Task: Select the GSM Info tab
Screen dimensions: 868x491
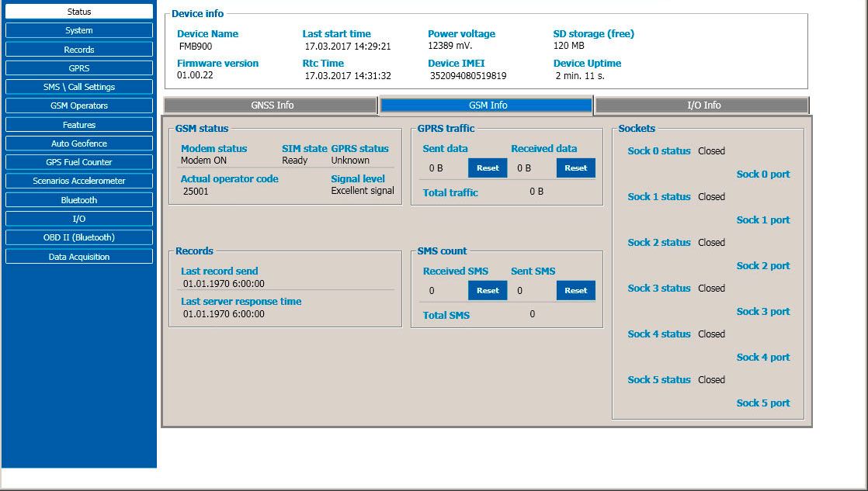Action: click(x=487, y=105)
